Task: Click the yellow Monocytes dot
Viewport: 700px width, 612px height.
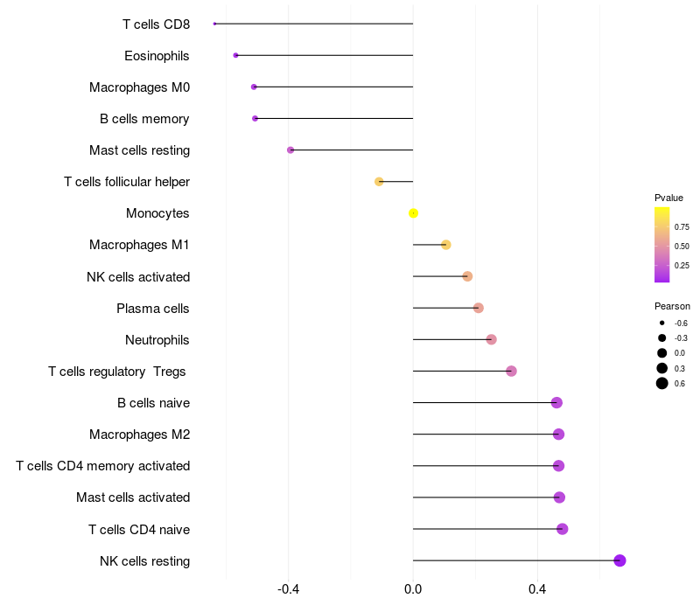Action: (x=414, y=213)
